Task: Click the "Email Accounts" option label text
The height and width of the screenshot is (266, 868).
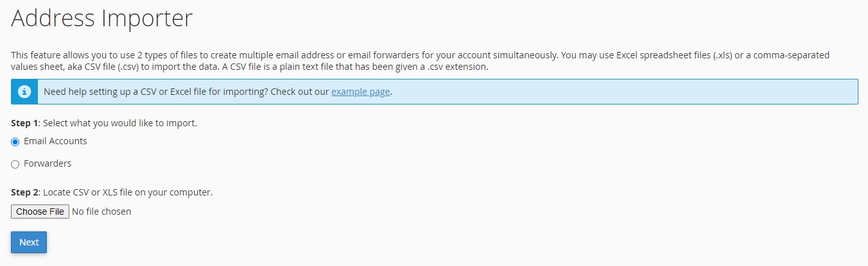Action: pyautogui.click(x=55, y=141)
